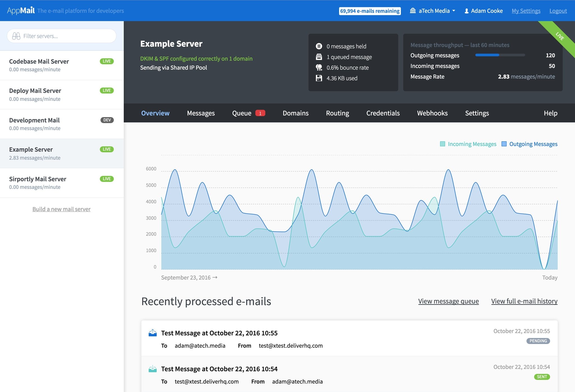
Task: Click the queued message stack icon
Action: [x=319, y=57]
